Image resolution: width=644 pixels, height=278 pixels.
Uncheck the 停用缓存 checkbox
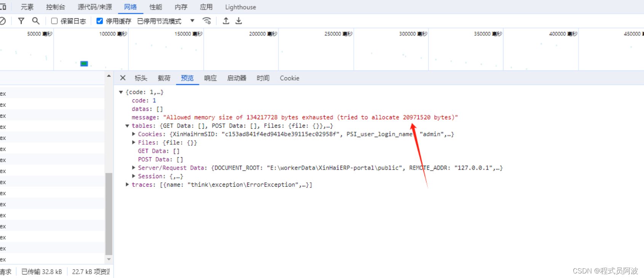pyautogui.click(x=100, y=21)
